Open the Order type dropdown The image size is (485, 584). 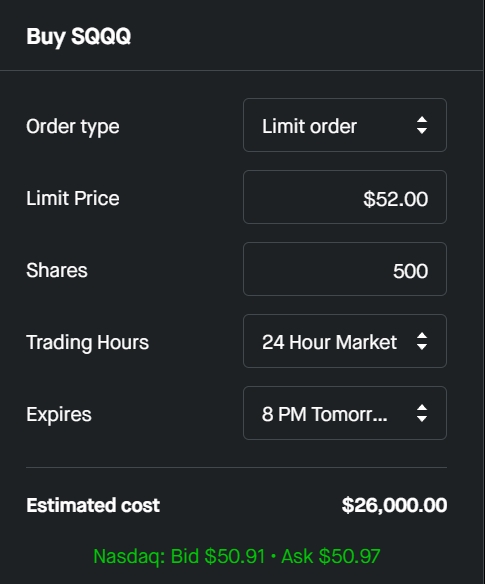pos(345,125)
